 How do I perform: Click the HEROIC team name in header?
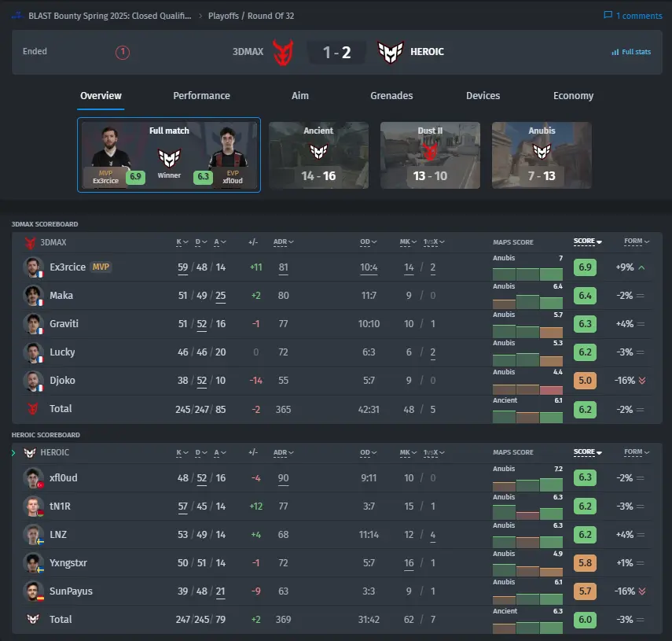click(x=427, y=52)
